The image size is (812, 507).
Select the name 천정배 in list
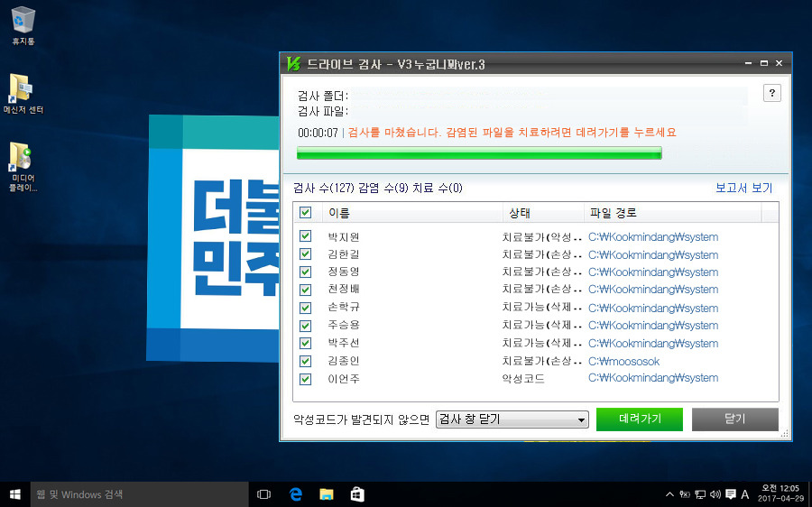[x=344, y=289]
